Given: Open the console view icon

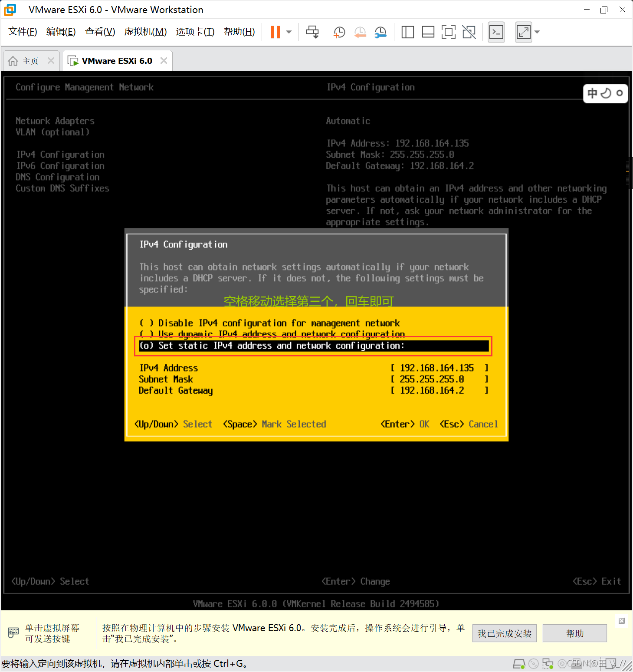Looking at the screenshot, I should [496, 32].
